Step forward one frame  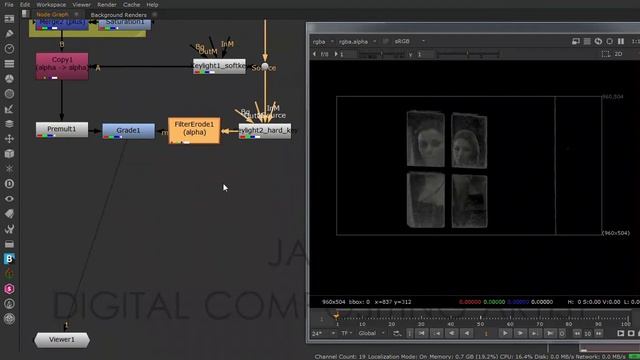coord(520,333)
